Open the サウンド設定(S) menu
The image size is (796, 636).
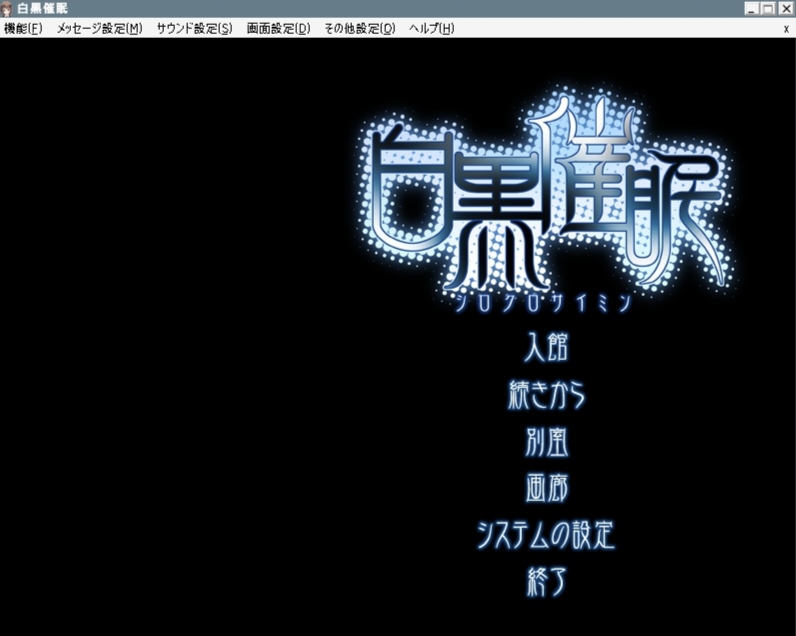pyautogui.click(x=194, y=29)
